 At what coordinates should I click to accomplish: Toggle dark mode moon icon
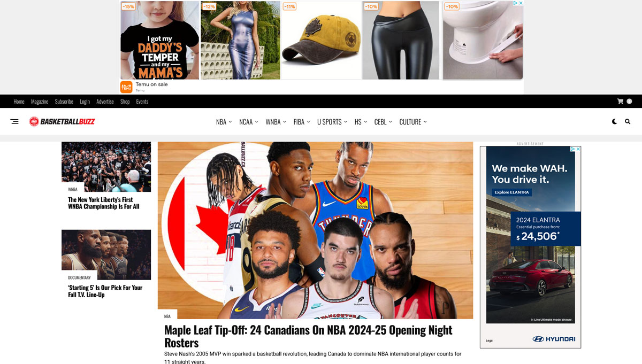(x=615, y=122)
